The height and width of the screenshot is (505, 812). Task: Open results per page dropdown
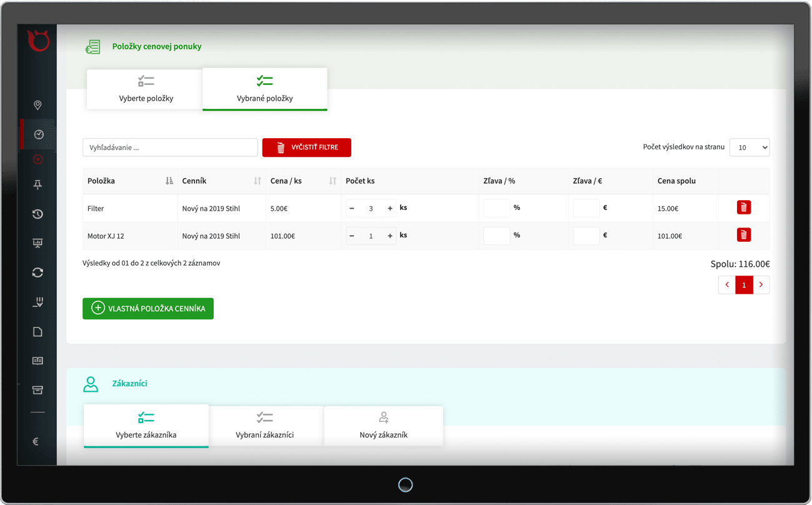tap(749, 147)
